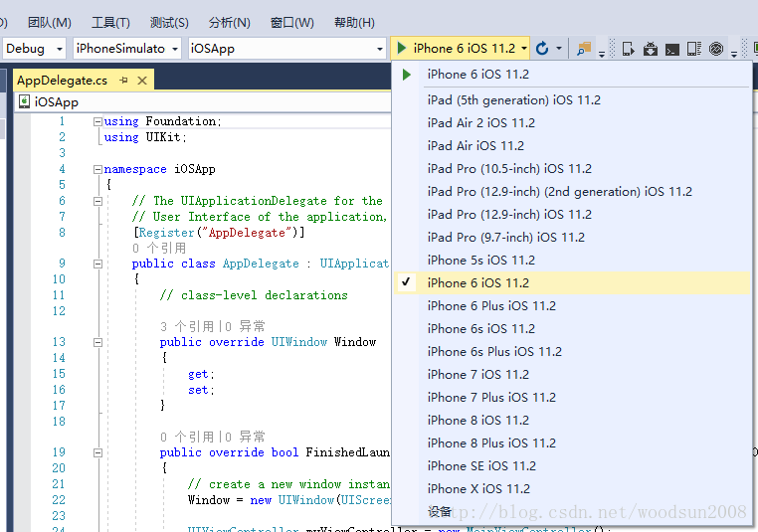
Task: Choose iPhone X iOS 11.2
Action: pyautogui.click(x=572, y=488)
